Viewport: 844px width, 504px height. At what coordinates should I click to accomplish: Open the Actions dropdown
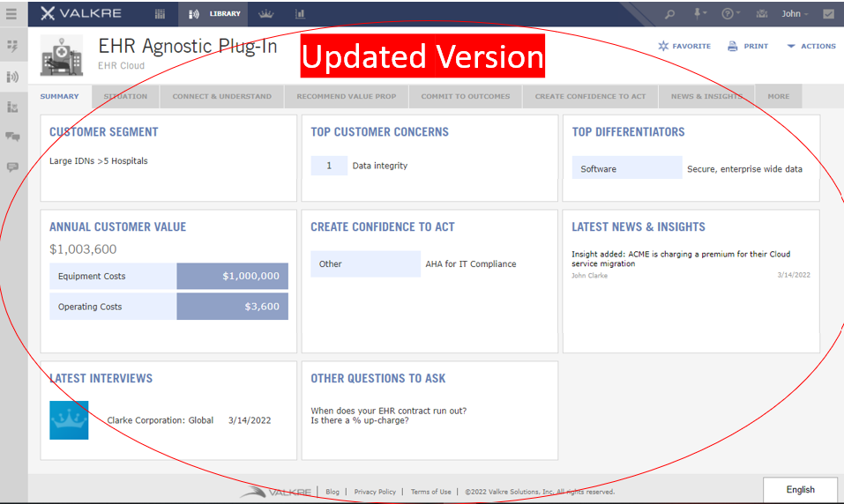[x=810, y=46]
